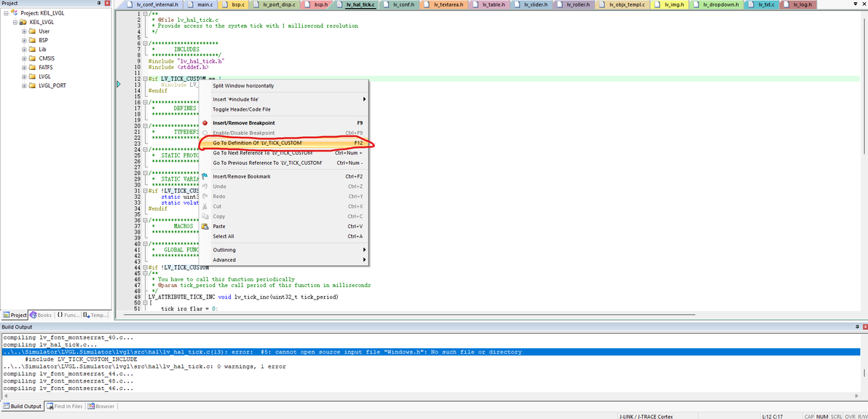Screen dimensions: 868x419
Task: Expand the LVGL_PORT folder in project tree
Action: coord(24,86)
